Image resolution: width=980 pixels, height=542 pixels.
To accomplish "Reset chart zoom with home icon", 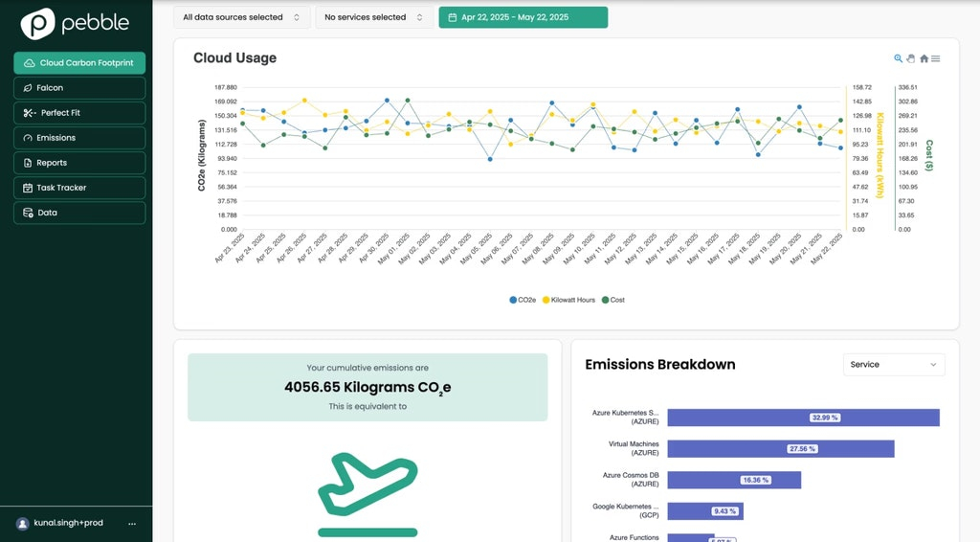I will point(924,58).
